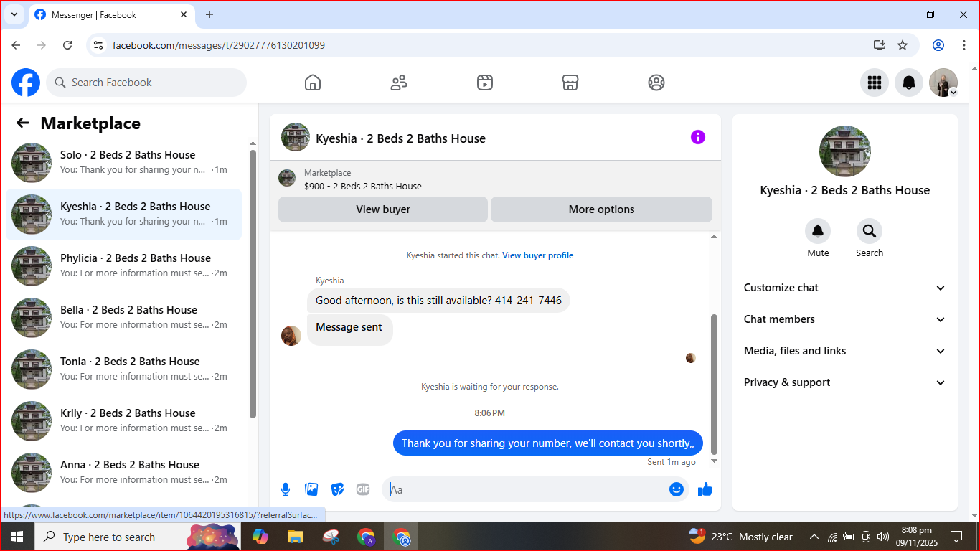Bookmark this page with the star
This screenshot has height=551, width=980.
click(x=903, y=45)
